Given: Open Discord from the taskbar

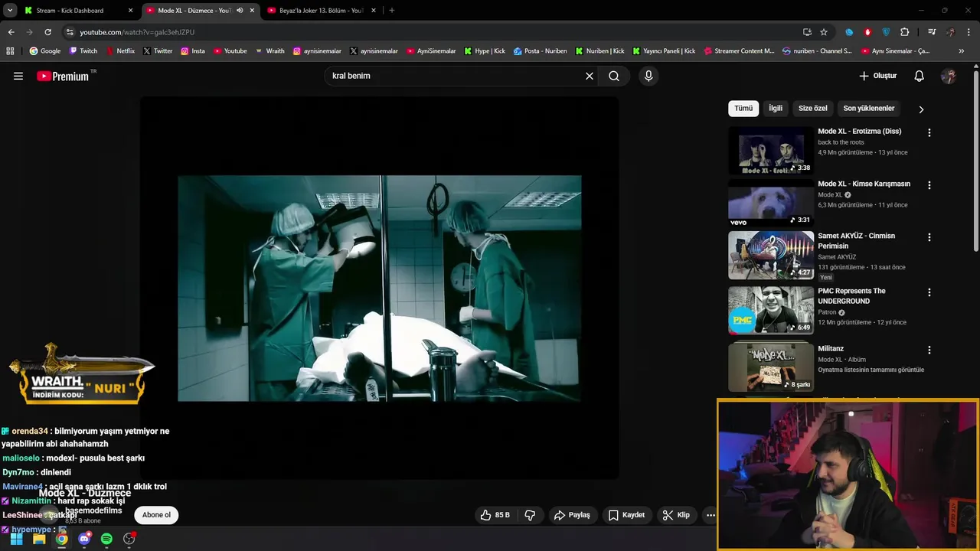Looking at the screenshot, I should pos(84,539).
